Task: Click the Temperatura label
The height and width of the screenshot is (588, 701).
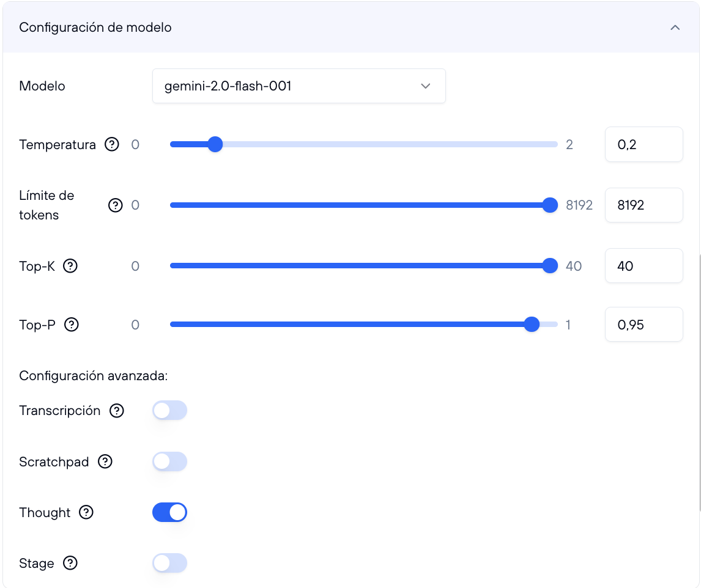Action: 57,144
